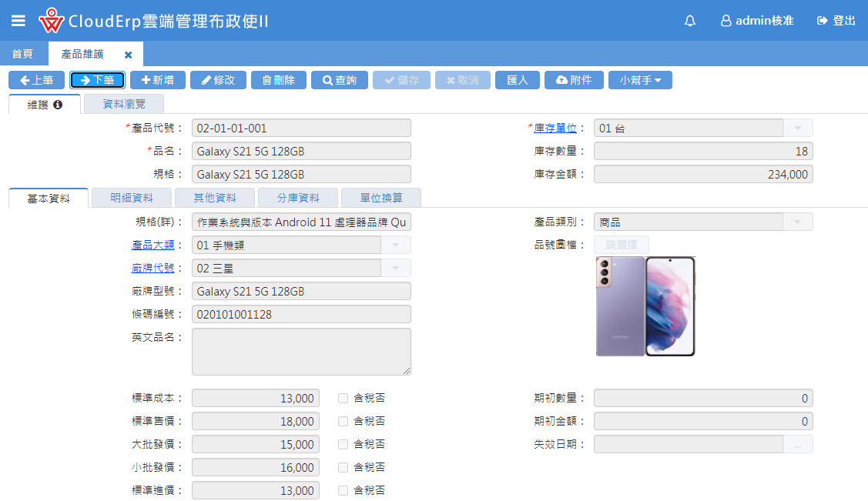This screenshot has width=868, height=501.
Task: Click the 英文品名 text area
Action: pyautogui.click(x=301, y=352)
